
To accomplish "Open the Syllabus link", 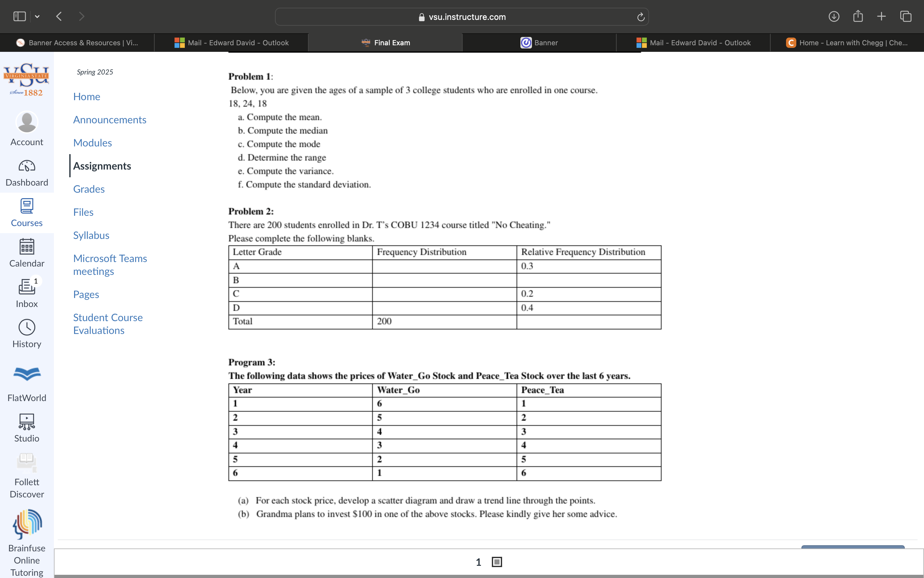I will pyautogui.click(x=91, y=235).
